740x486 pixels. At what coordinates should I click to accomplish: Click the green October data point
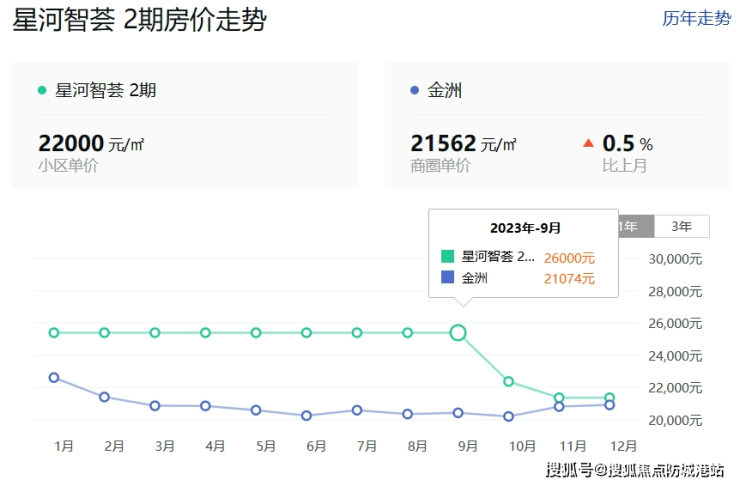coord(508,381)
